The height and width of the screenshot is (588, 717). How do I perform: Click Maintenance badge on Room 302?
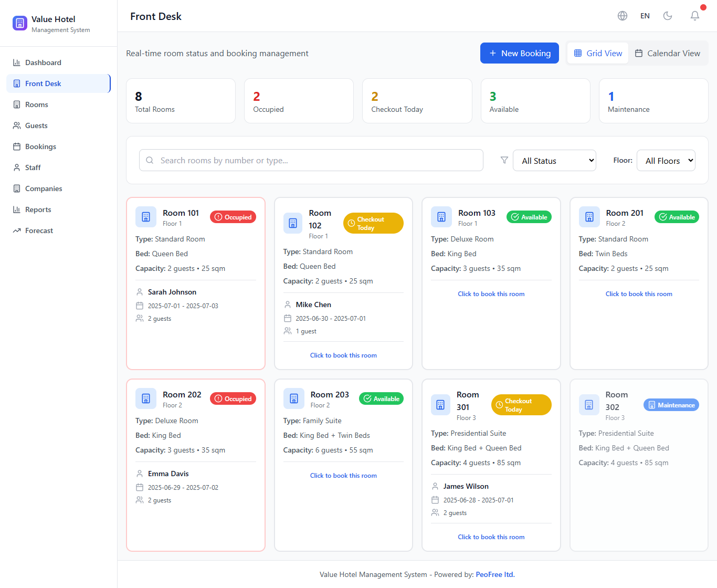click(x=671, y=405)
